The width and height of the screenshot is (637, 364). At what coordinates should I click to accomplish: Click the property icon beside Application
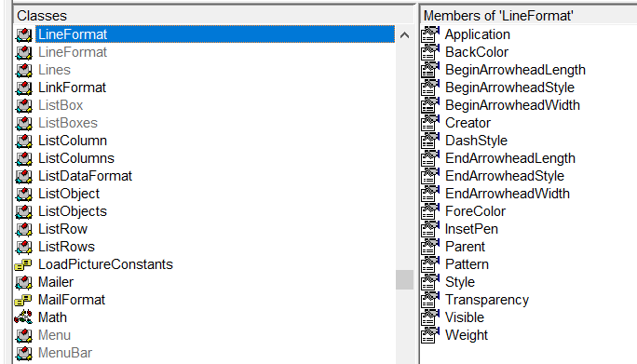[430, 34]
